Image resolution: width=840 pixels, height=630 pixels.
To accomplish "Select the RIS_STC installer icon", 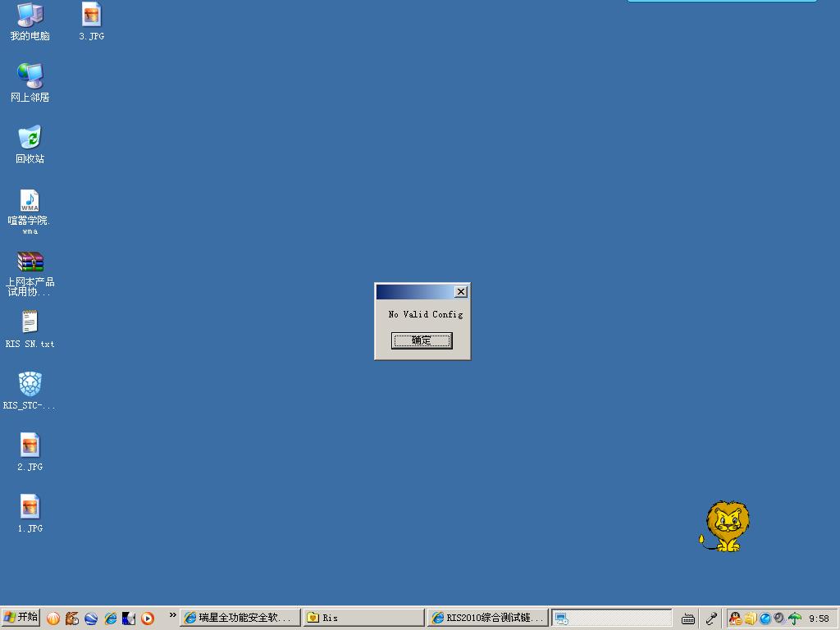I will pyautogui.click(x=30, y=390).
